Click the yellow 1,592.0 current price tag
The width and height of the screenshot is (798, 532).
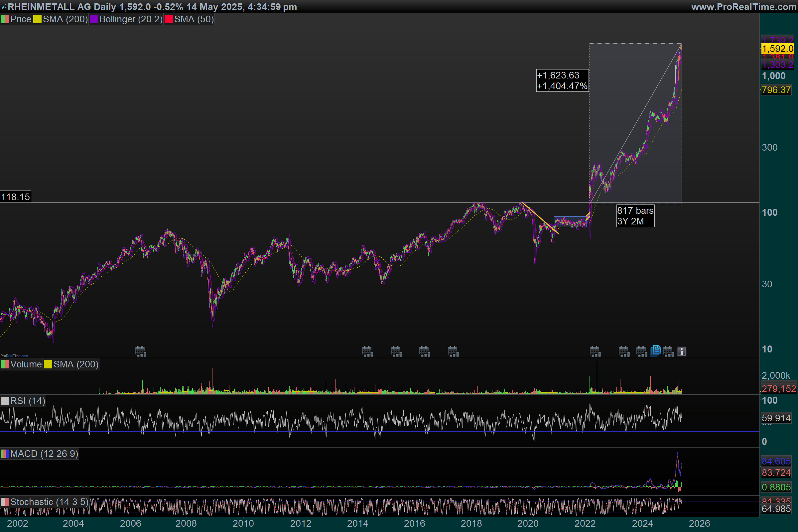coord(777,49)
